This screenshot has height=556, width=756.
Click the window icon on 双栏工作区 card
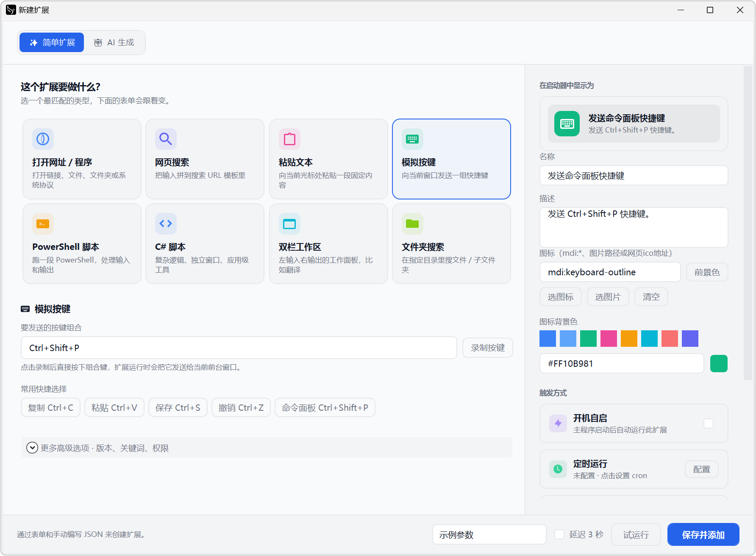[x=289, y=224]
